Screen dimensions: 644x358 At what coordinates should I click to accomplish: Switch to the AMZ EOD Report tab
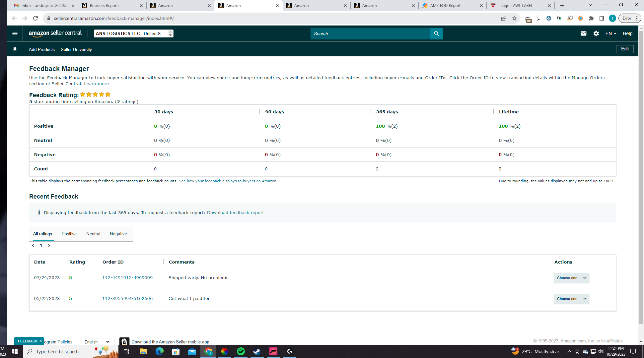coord(452,6)
